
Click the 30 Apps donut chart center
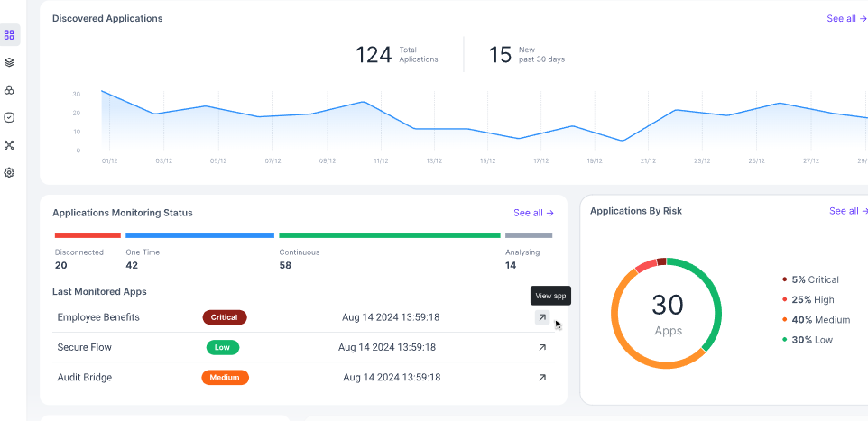tap(667, 315)
